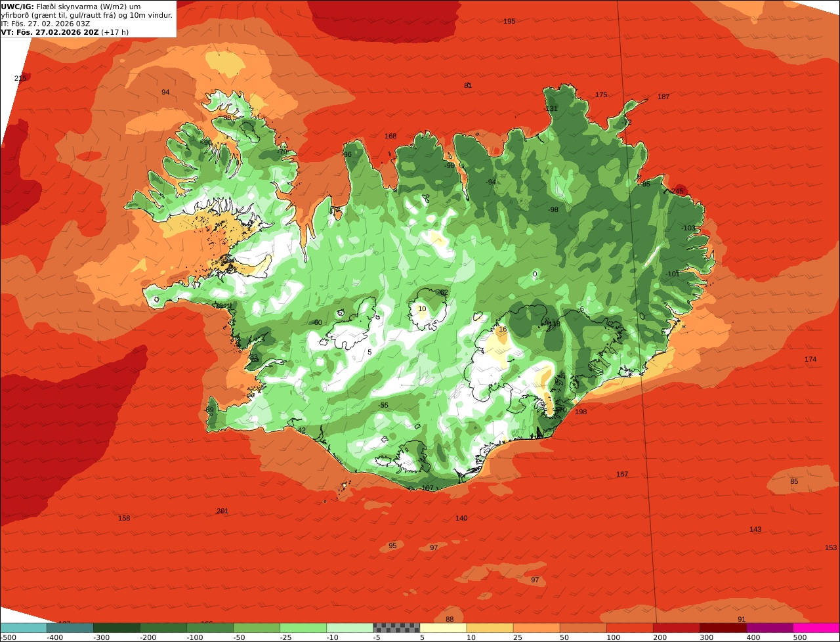Click the map value "16" on the Vatnajökull glacier
Viewport: 840px width, 642px height.
tap(503, 330)
